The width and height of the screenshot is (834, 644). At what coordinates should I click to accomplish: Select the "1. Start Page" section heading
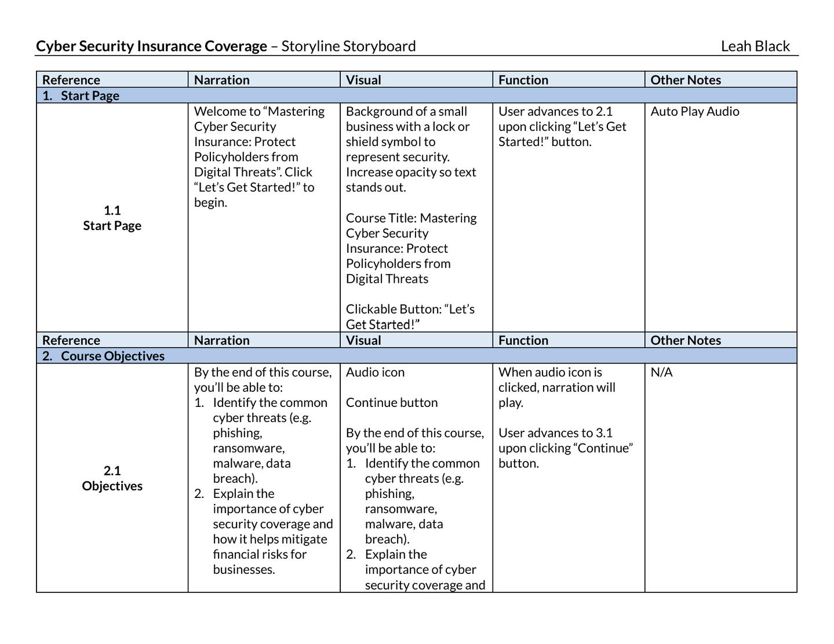tap(90, 96)
